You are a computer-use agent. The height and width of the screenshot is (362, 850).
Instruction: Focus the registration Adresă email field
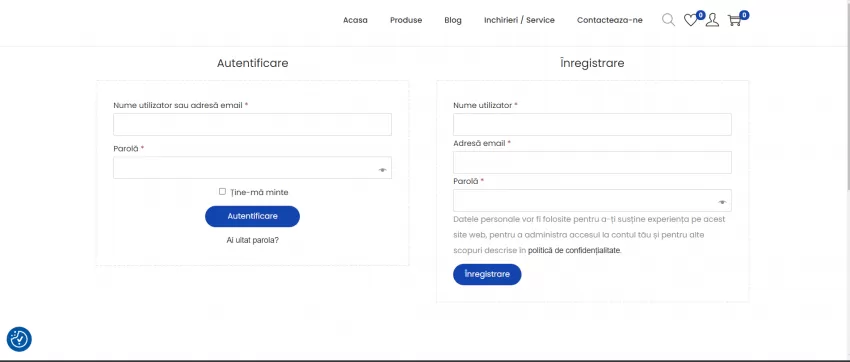[x=592, y=163]
